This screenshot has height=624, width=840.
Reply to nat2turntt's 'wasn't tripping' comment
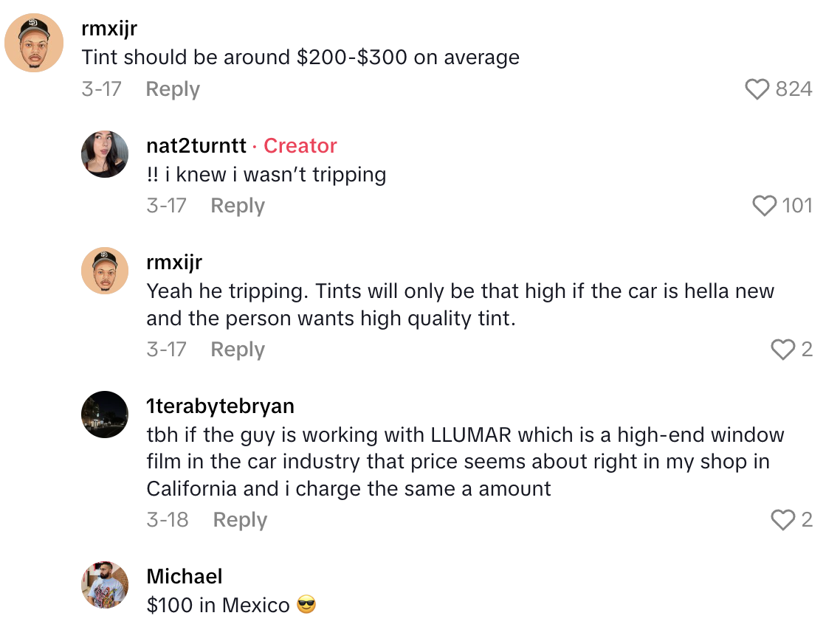point(237,206)
